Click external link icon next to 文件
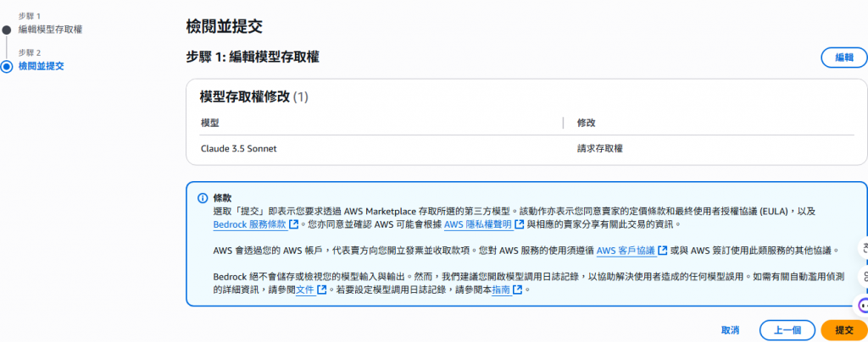Screen dimensions: 868x342 (321, 290)
